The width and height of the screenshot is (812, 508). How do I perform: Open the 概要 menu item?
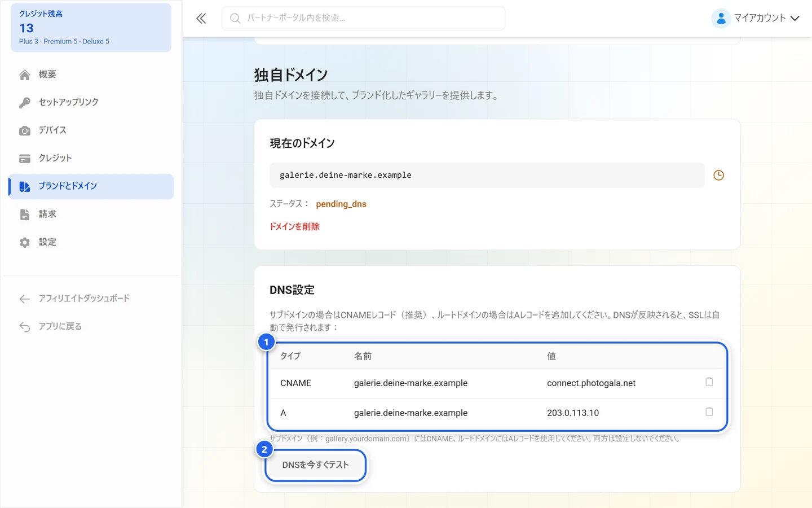91,75
